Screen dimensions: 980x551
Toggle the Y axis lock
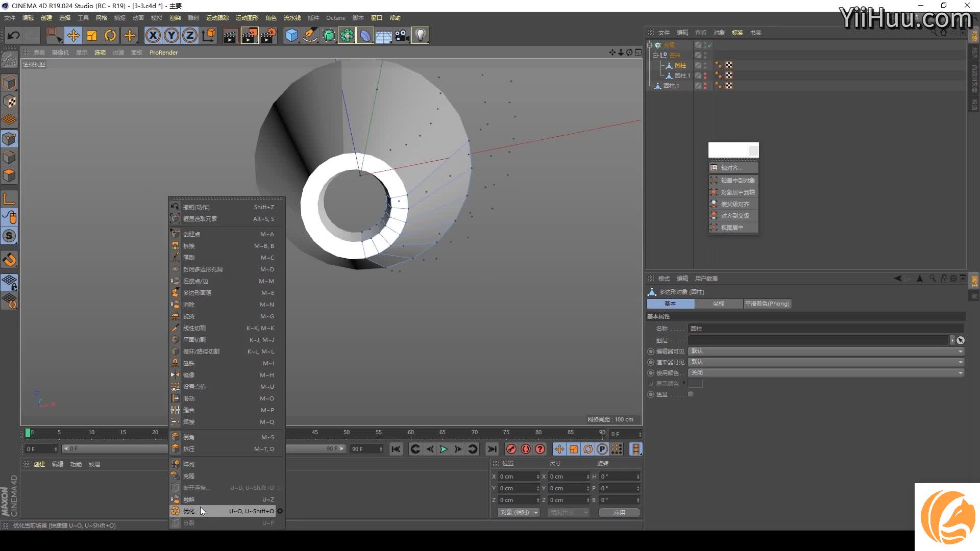pos(171,35)
